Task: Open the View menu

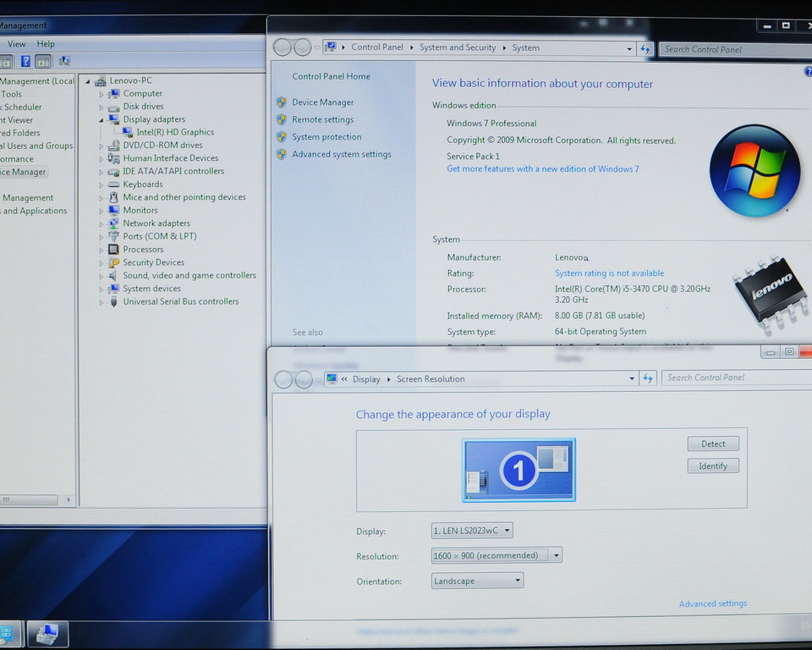Action: [x=17, y=44]
